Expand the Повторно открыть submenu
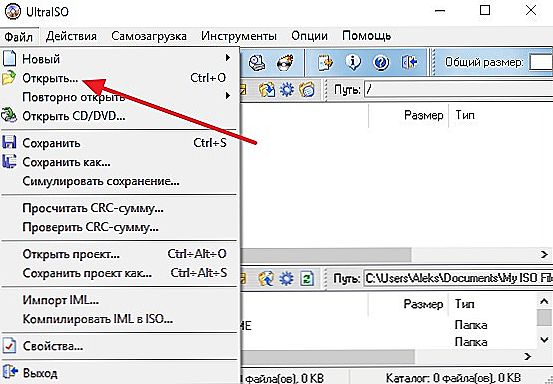Image resolution: width=553 pixels, height=384 pixels. click(x=119, y=97)
